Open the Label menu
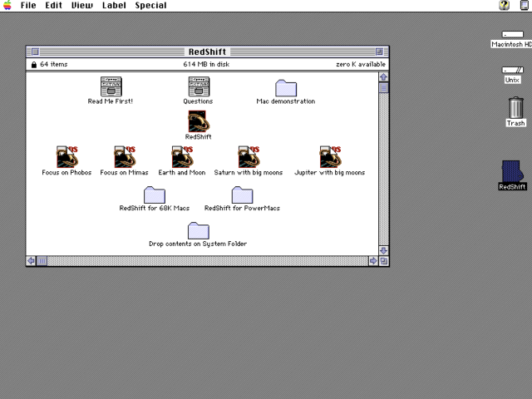 114,6
